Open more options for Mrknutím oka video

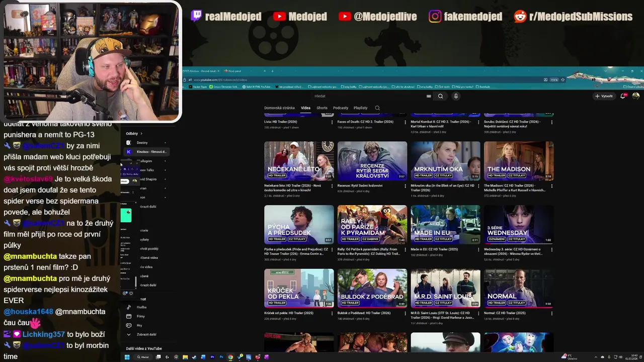[478, 186]
